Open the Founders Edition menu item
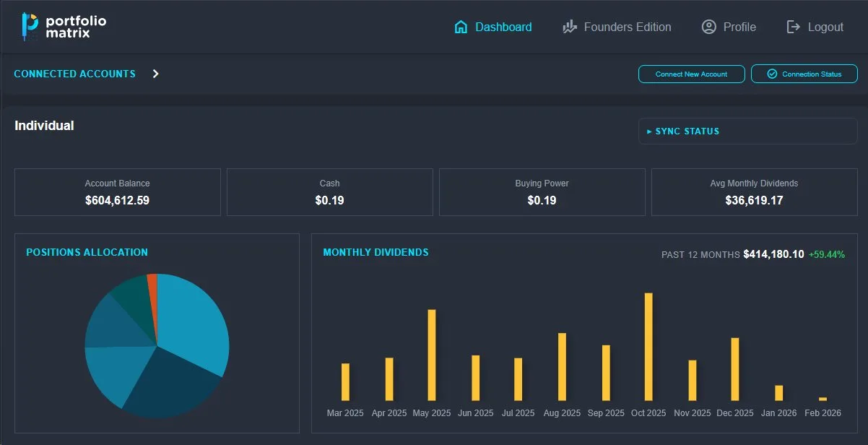Viewport: 868px width, 445px height. (617, 26)
